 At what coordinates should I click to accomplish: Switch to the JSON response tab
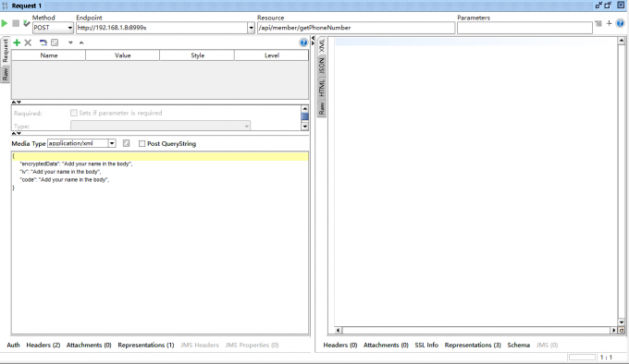[x=322, y=66]
